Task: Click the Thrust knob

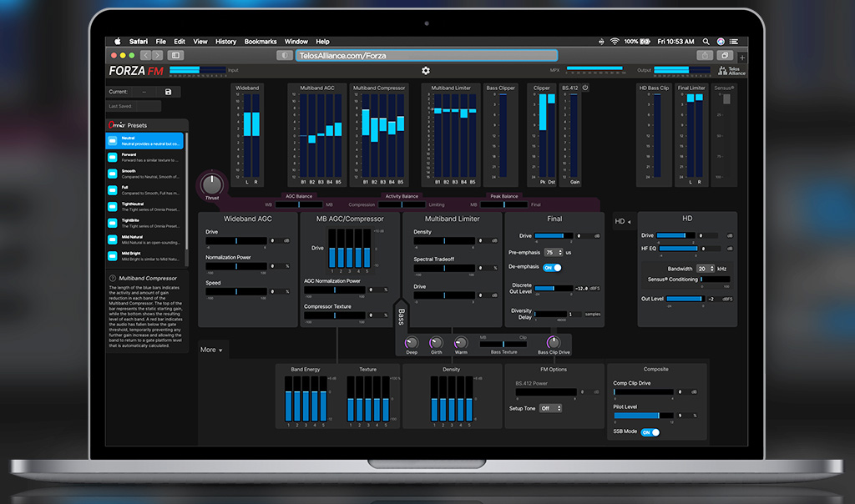Action: click(x=212, y=184)
